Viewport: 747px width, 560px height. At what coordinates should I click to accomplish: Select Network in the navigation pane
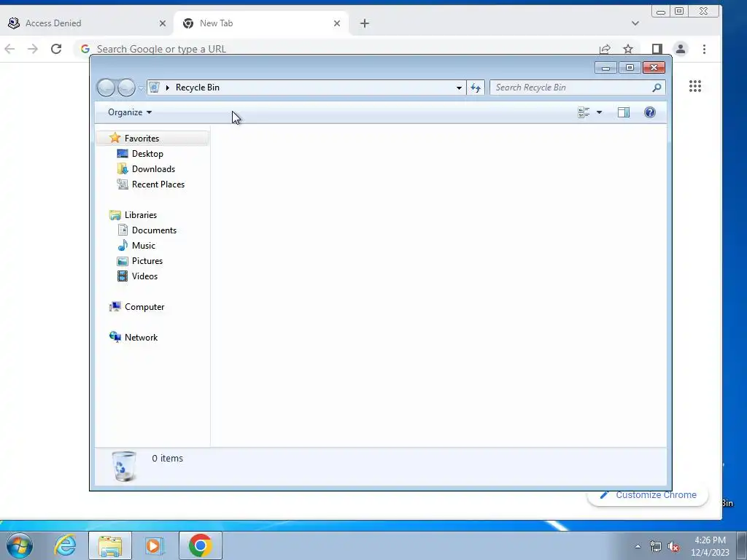(141, 338)
